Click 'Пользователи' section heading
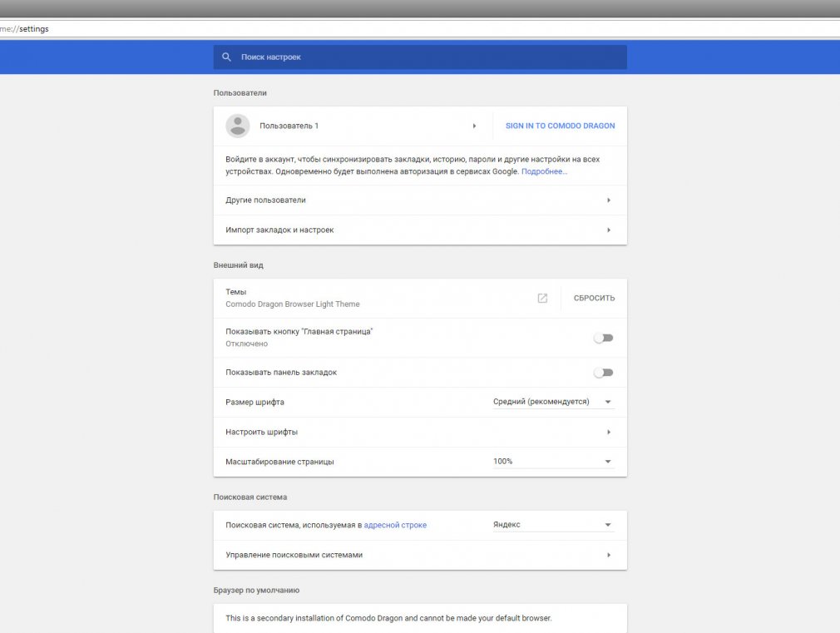Screen dimensions: 840x633 240,93
